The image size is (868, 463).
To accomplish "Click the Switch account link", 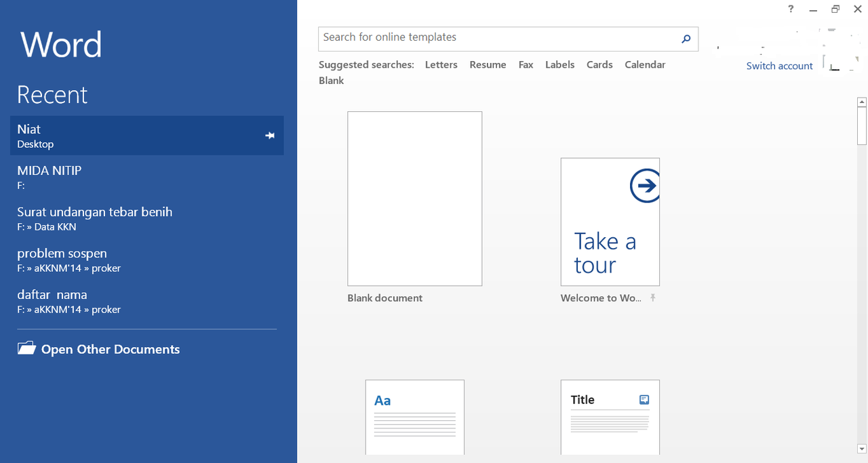I will (780, 66).
